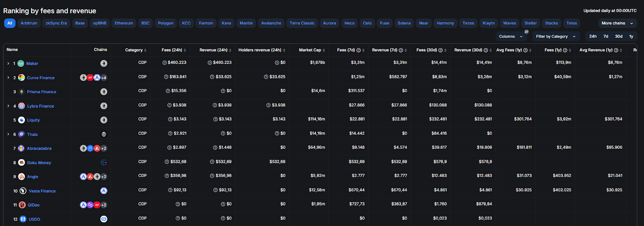Screen dimensions: 644x226
Task: Select the 7d time range
Action: tap(606, 37)
